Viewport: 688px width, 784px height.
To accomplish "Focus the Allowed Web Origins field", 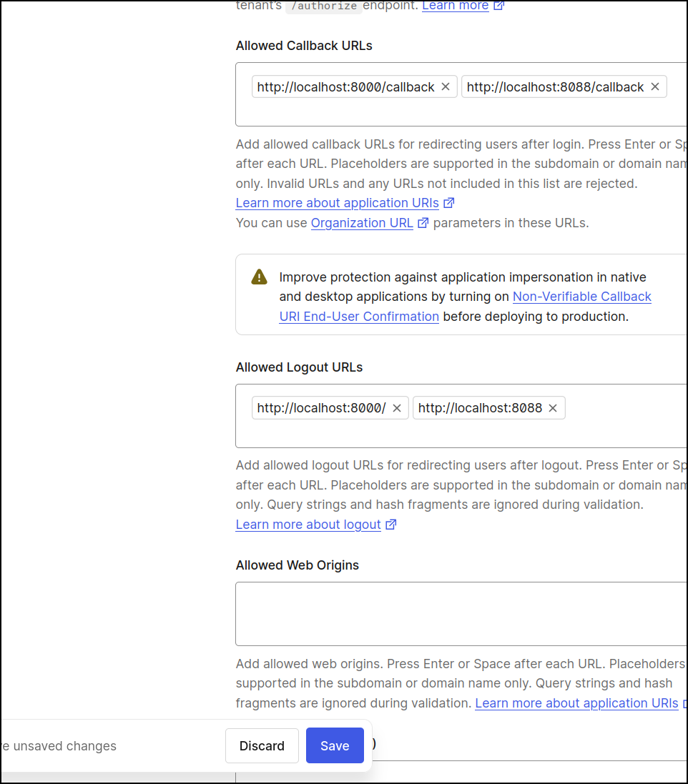I will 461,613.
